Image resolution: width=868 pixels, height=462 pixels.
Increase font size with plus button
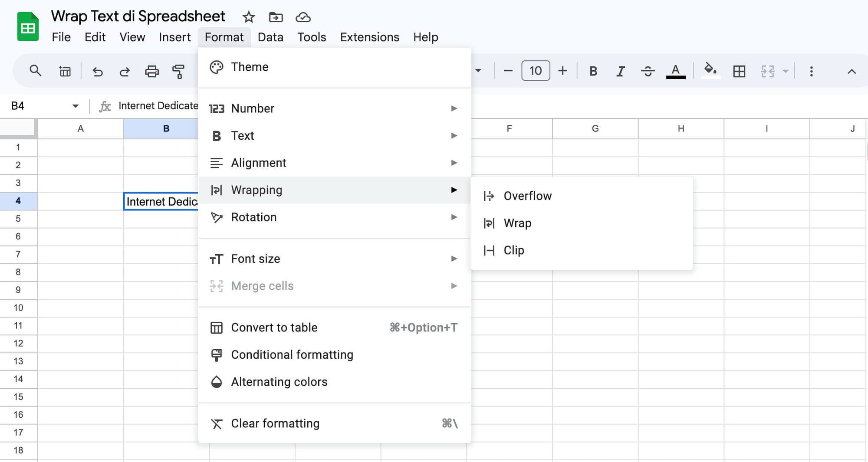(x=562, y=71)
